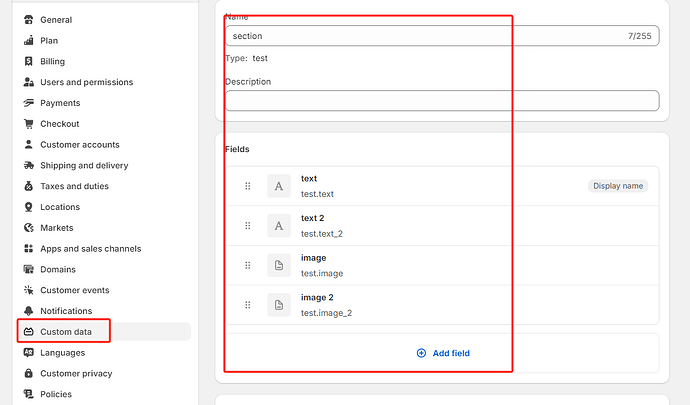The image size is (690, 405).
Task: Click drag handle of image 2 row
Action: click(248, 305)
